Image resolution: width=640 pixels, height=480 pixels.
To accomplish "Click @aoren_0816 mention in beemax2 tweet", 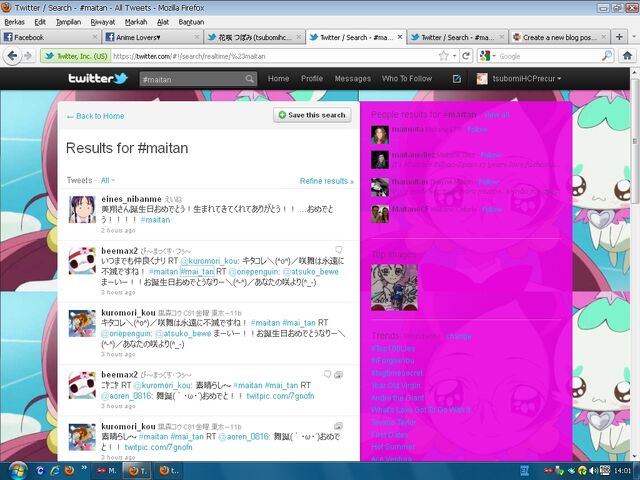I will point(127,396).
